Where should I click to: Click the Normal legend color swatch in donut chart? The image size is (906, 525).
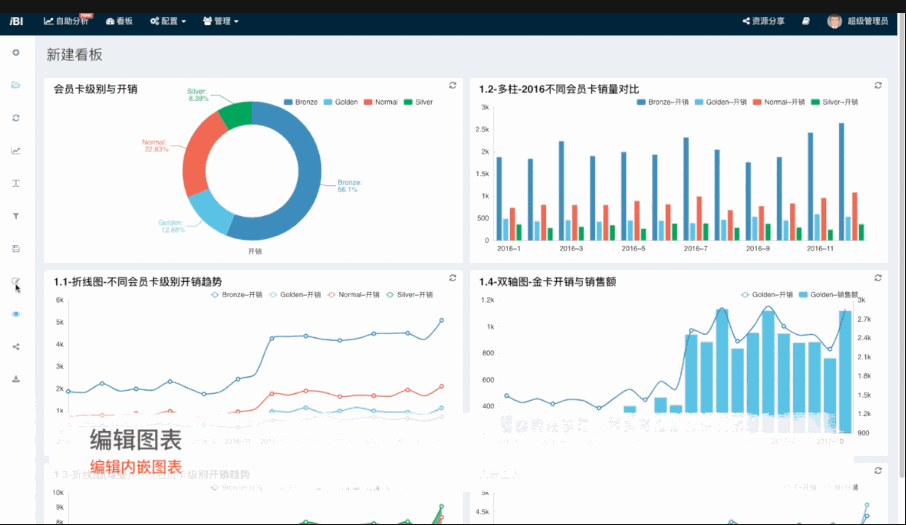pos(368,102)
